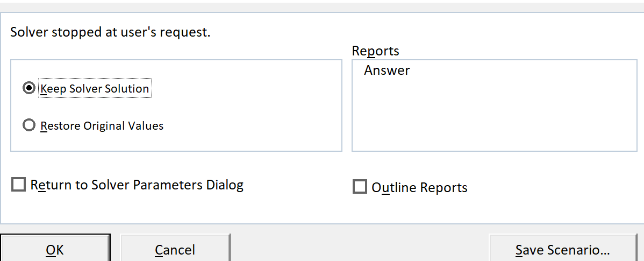Click the Keep Solver Solution label text
Screen dimensions: 644x261
coord(95,88)
